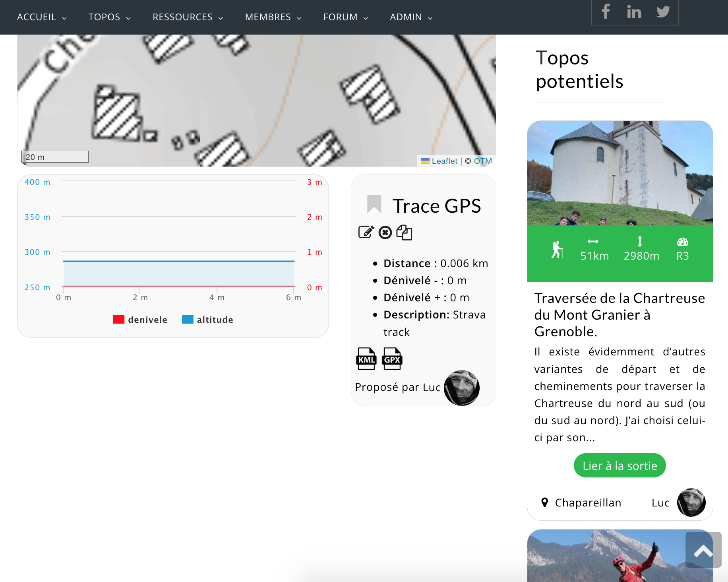
Task: Edit the GPS trace with pencil icon
Action: pos(366,232)
